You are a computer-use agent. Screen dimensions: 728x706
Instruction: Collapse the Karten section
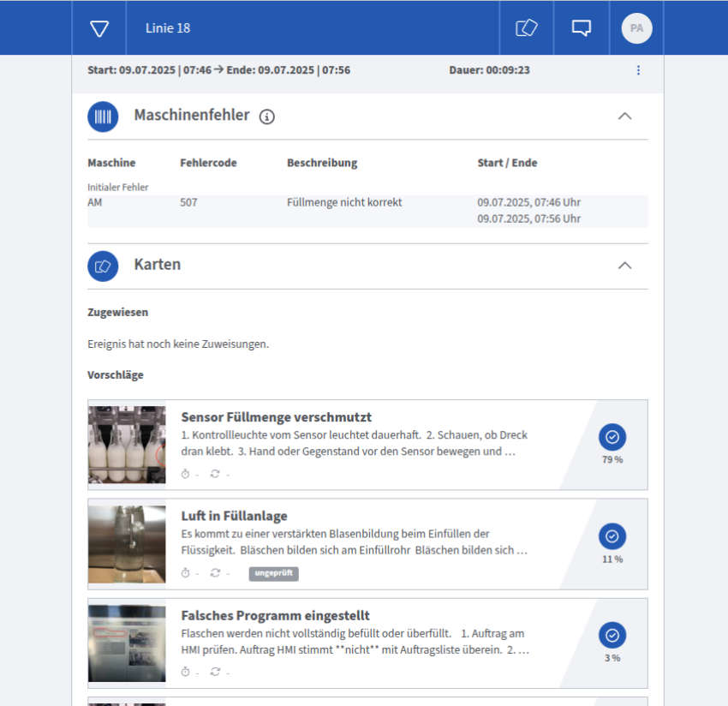pos(624,266)
